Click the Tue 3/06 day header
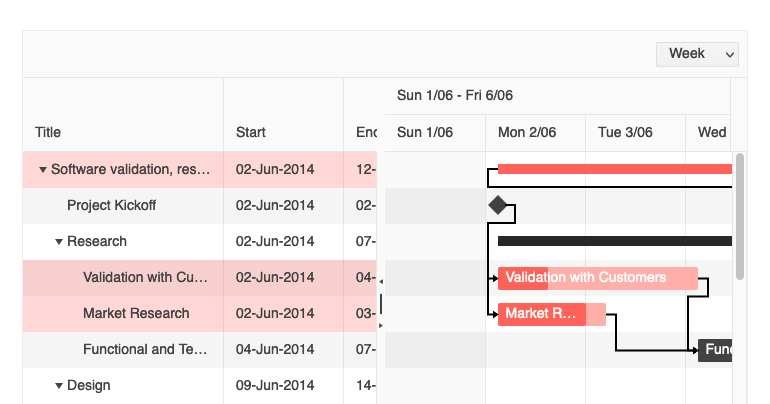The height and width of the screenshot is (404, 770). [x=626, y=132]
